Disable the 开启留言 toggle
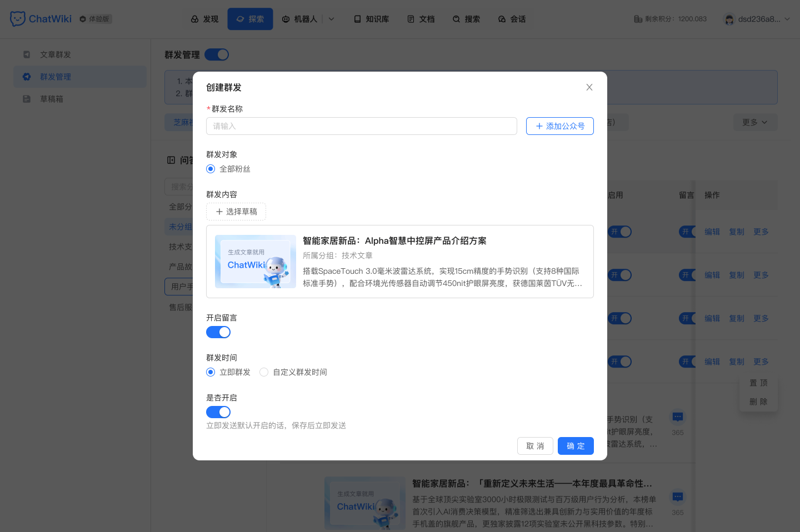Image resolution: width=800 pixels, height=532 pixels. point(218,332)
